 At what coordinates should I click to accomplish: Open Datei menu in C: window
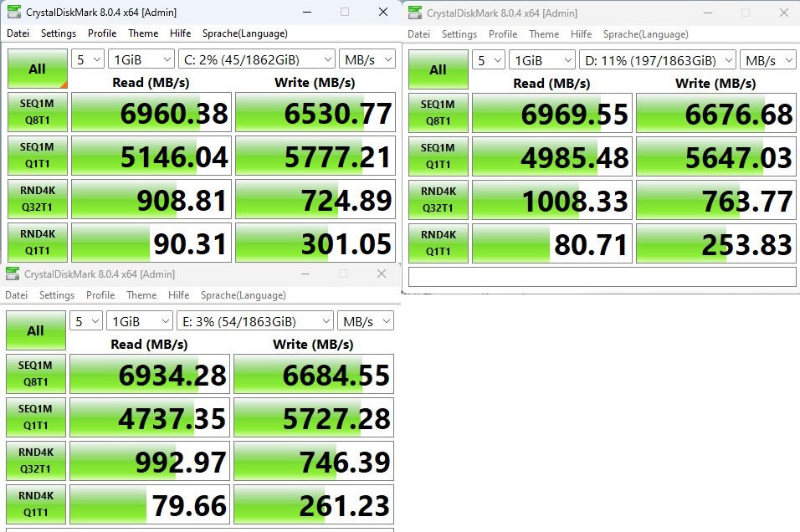(x=18, y=33)
